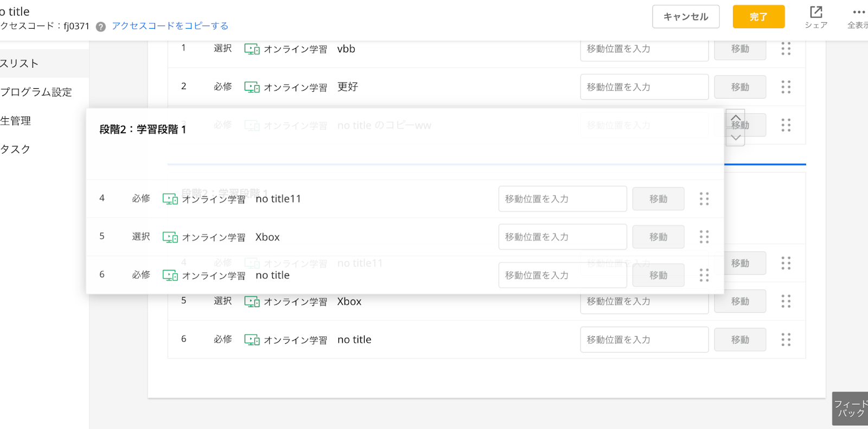
Task: Click the online learning icon in the vbb row
Action: click(x=252, y=49)
